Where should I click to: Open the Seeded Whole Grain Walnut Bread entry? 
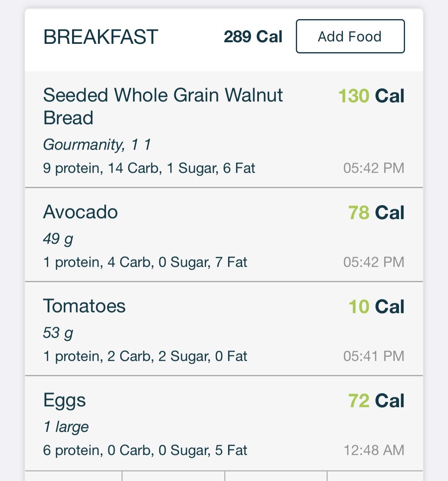(224, 130)
